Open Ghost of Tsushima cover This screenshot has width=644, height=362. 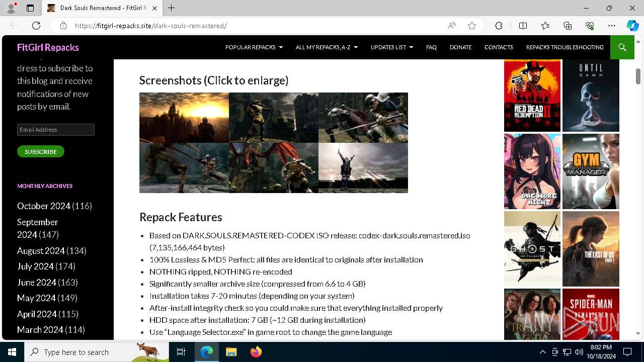pos(532,249)
